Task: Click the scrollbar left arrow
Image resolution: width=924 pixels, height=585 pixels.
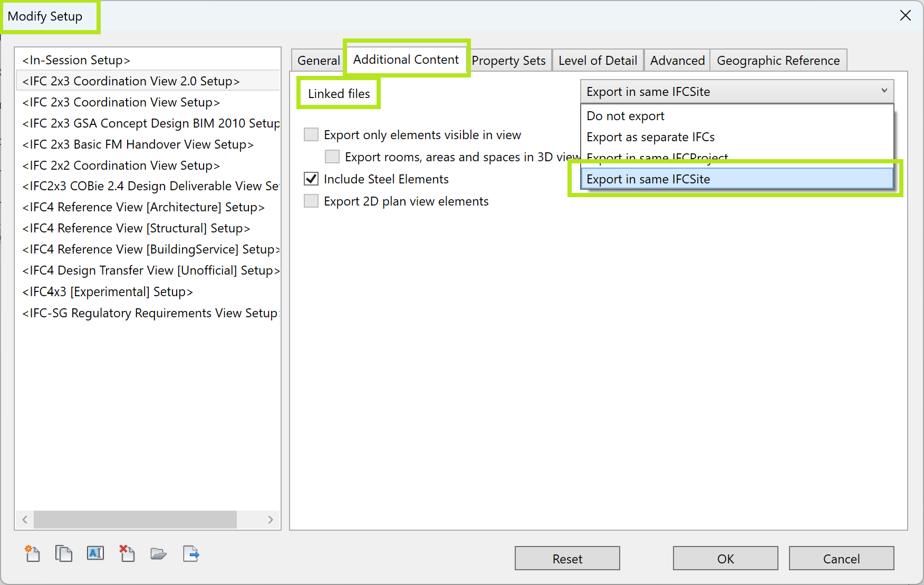Action: [25, 520]
